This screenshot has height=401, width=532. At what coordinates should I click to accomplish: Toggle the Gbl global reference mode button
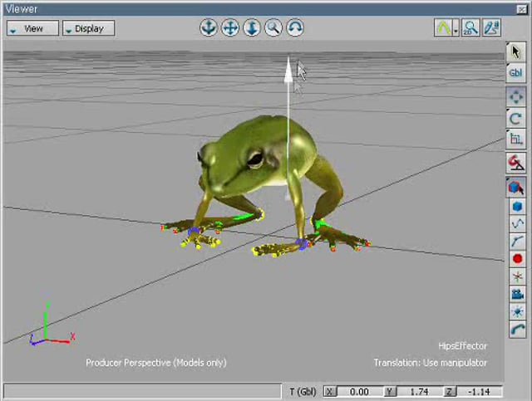point(515,72)
